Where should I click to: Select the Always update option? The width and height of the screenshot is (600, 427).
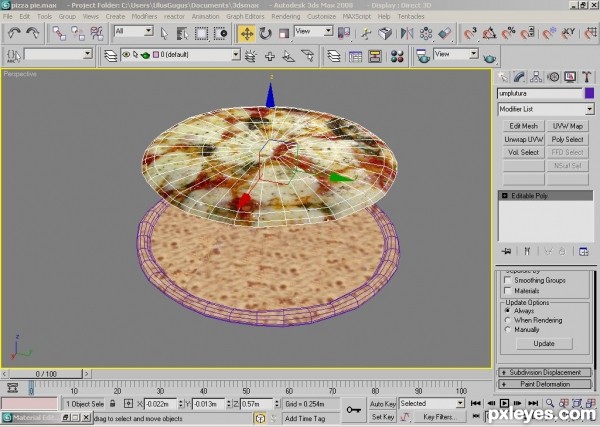pyautogui.click(x=508, y=310)
